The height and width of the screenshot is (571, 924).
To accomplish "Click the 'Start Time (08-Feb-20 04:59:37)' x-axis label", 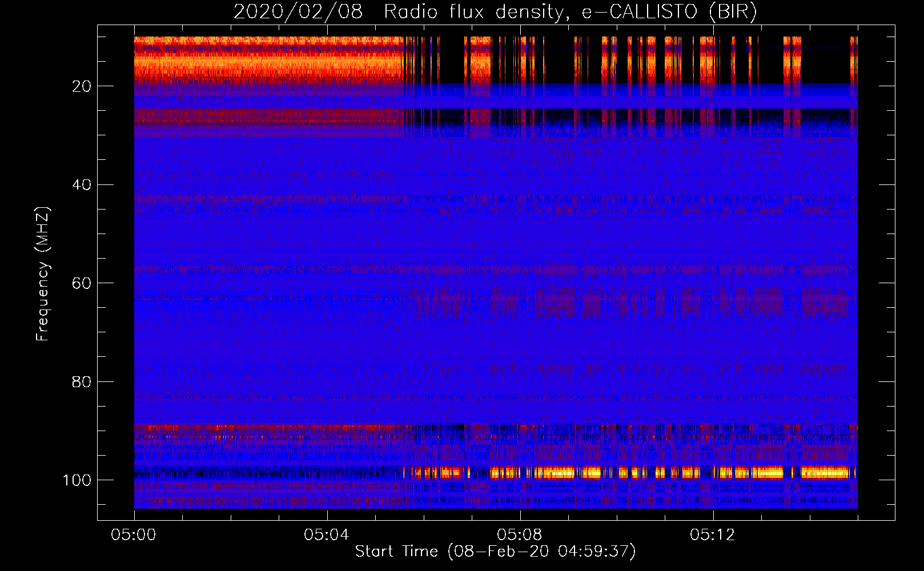I will (495, 551).
